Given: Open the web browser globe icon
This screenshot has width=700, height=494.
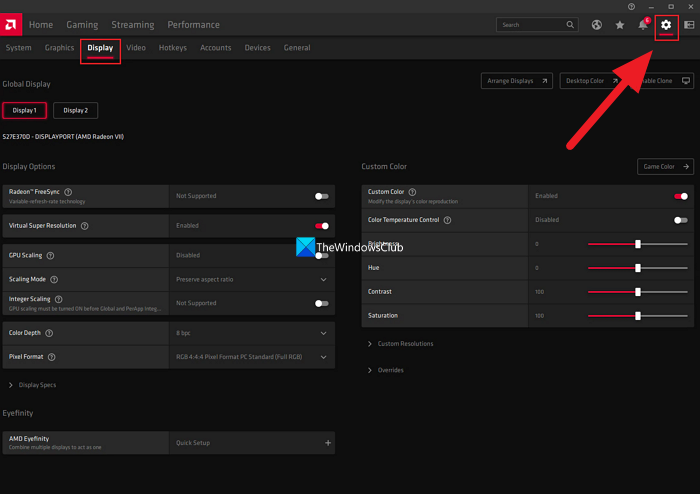Looking at the screenshot, I should click(x=597, y=25).
